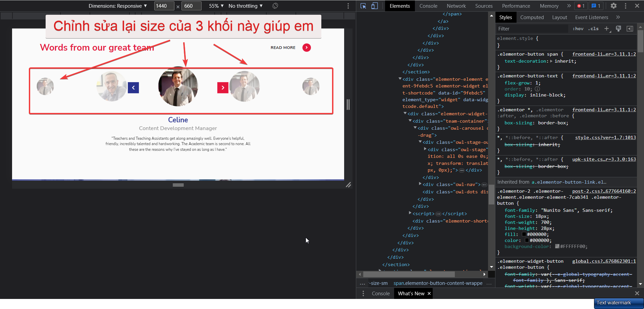644x309 pixels.
Task: Click the fill #000000 color swatch
Action: 524,234
